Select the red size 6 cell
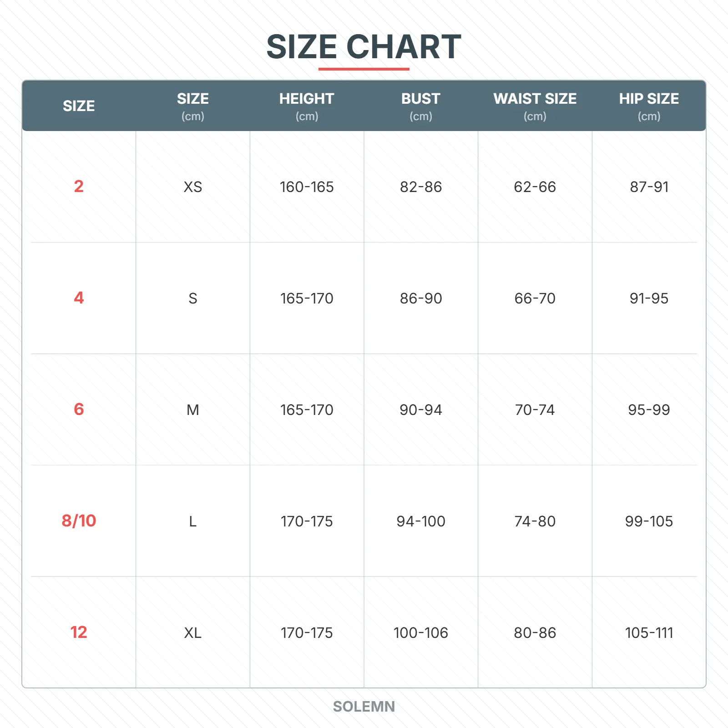Screen dimensions: 728x728 79,409
